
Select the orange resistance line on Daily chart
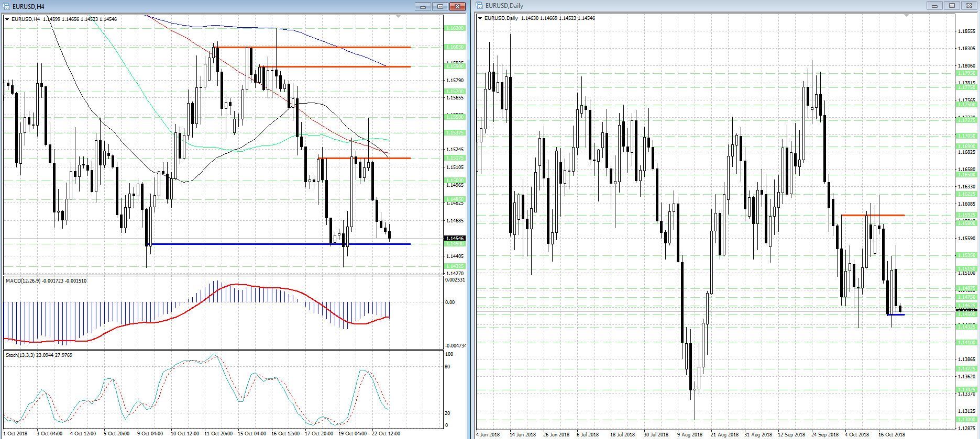coord(873,215)
